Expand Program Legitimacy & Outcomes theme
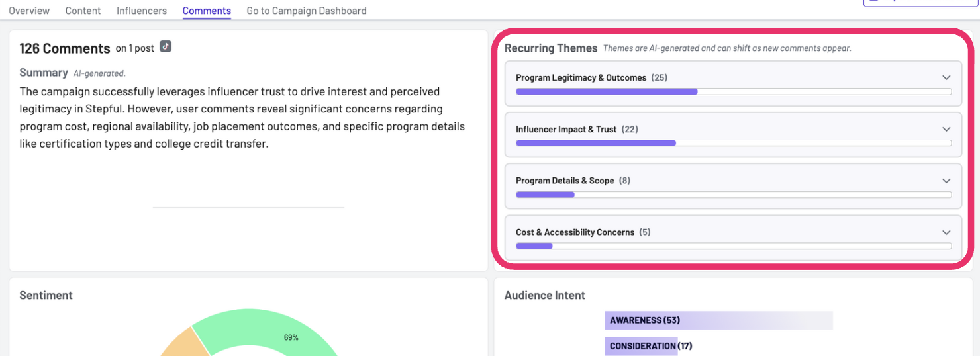The image size is (980, 356). coord(946,77)
